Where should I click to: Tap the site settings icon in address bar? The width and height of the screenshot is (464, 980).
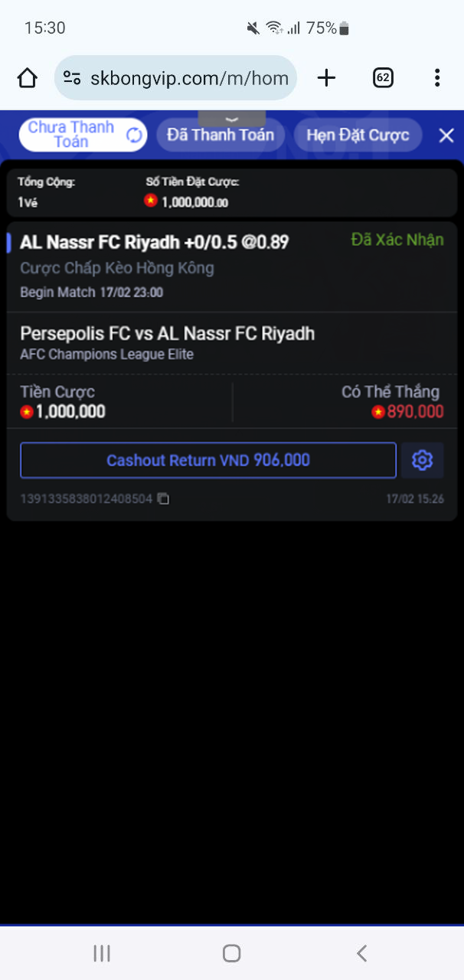(72, 77)
